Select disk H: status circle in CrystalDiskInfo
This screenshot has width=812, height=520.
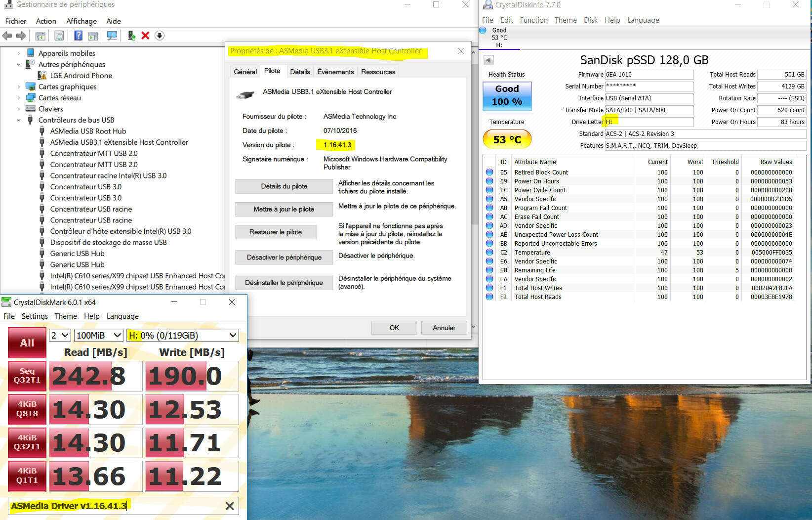pos(483,30)
